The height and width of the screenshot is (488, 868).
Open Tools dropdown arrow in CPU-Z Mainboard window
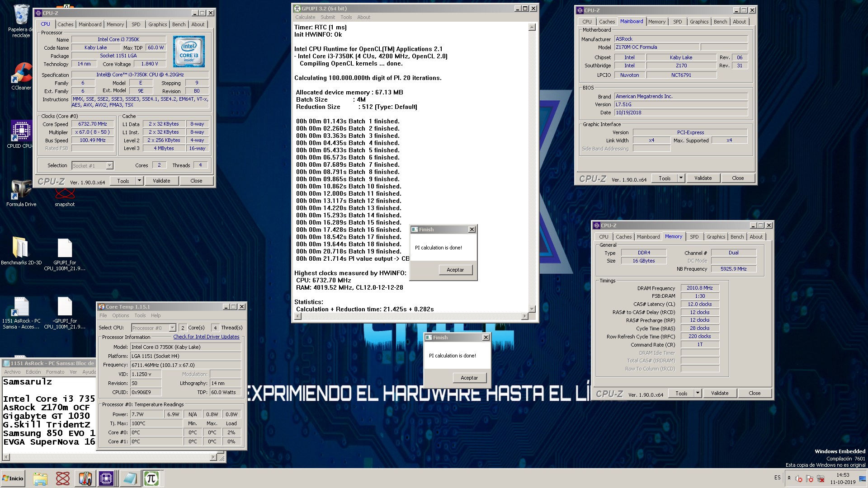click(681, 178)
